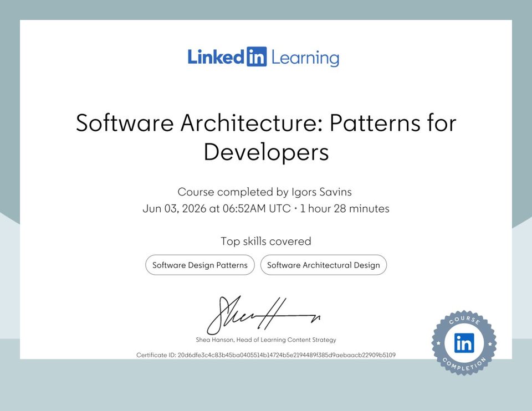
Task: Click the LinkedIn Learning logo
Action: [x=263, y=57]
